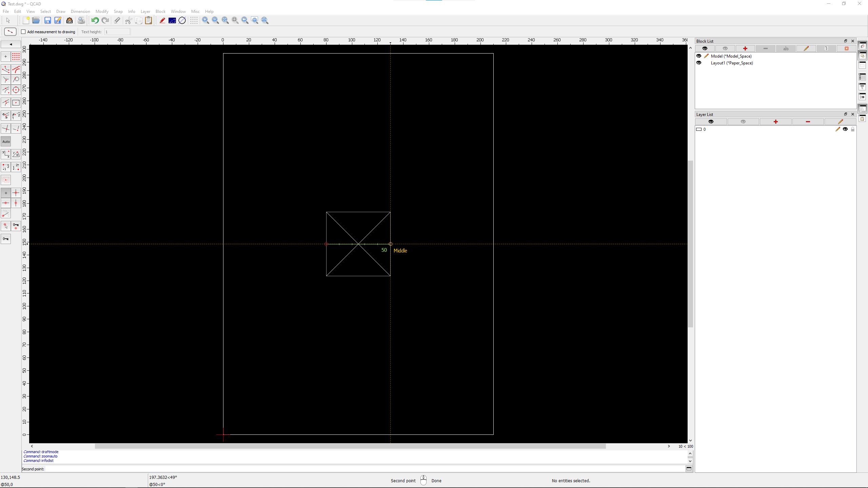Open the Dimension menu
The image size is (868, 488).
click(x=80, y=11)
